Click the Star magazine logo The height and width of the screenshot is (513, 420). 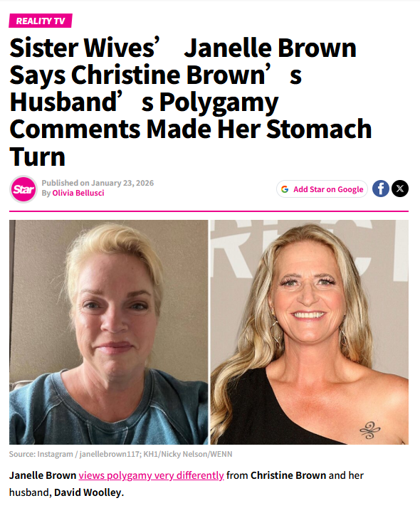point(23,189)
